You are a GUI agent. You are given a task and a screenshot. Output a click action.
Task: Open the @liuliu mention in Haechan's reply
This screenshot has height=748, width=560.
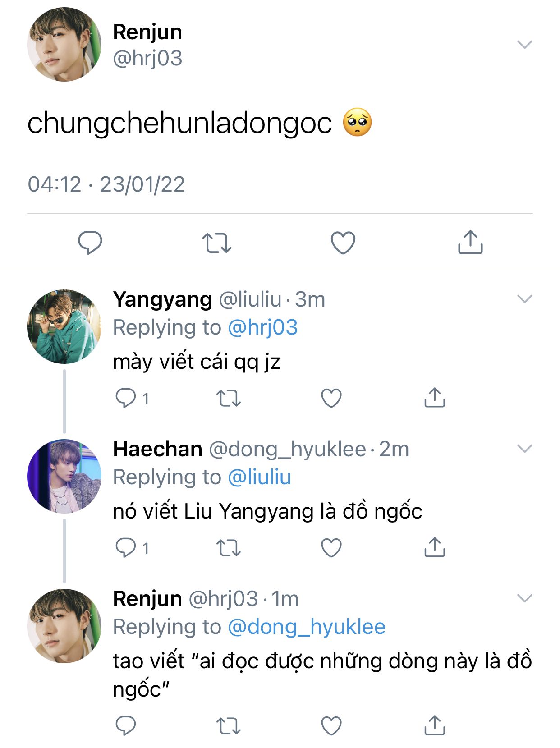[260, 477]
